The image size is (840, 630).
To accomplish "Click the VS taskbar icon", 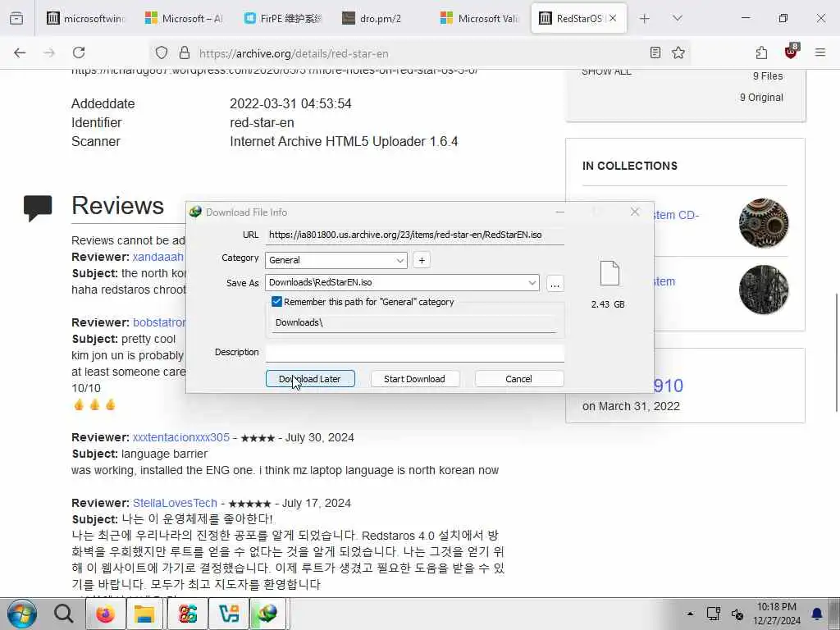I will coord(229,614).
